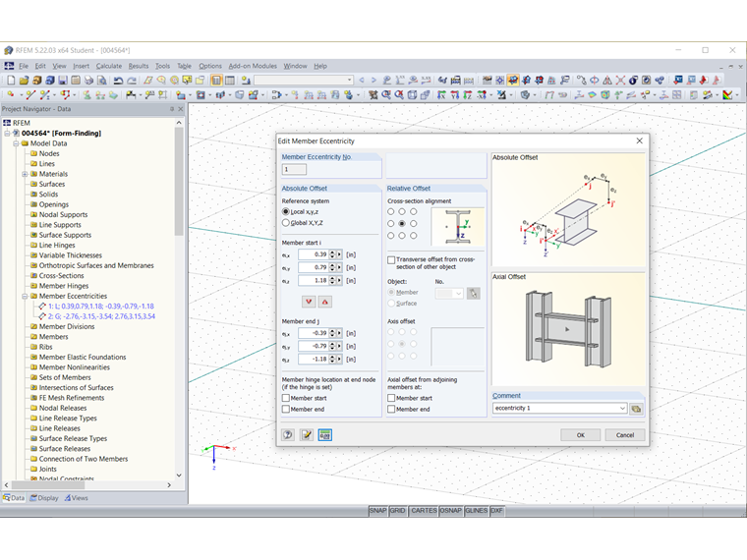
Task: Select the new line tool icon
Action: (30, 94)
